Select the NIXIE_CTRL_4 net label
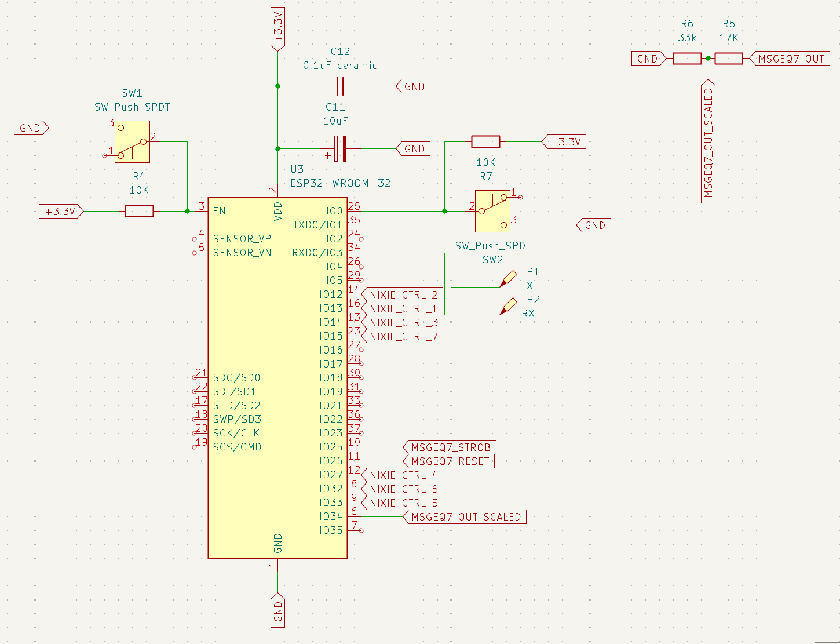 coord(403,475)
